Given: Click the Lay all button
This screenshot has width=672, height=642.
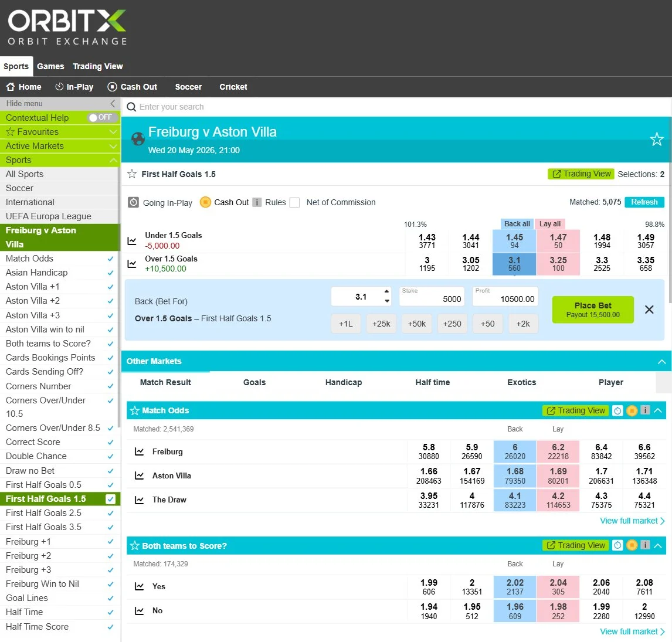Looking at the screenshot, I should click(x=550, y=224).
